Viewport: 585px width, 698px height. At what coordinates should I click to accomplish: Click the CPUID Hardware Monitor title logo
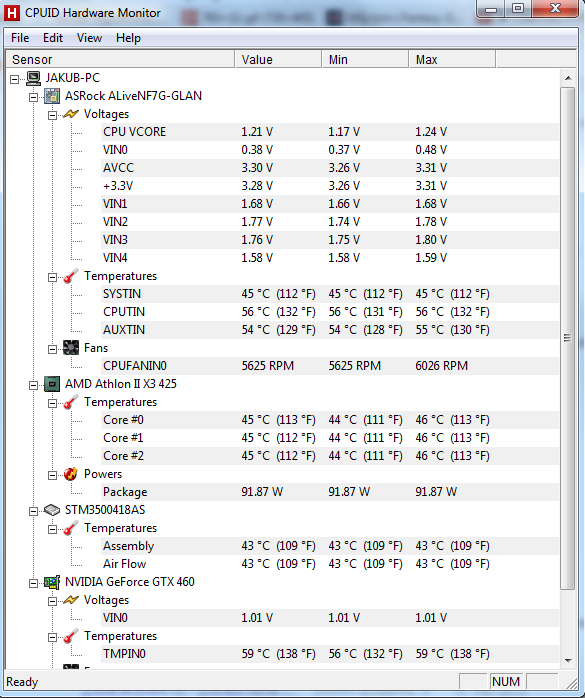pos(11,12)
